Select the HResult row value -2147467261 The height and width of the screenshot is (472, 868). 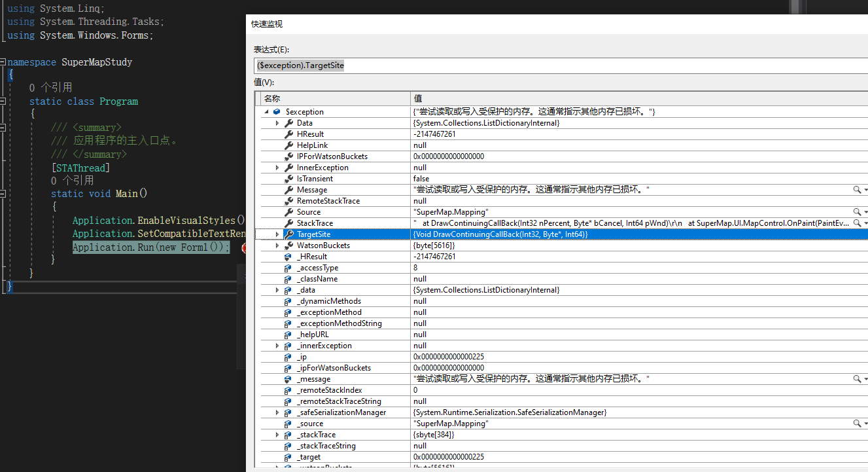[434, 134]
